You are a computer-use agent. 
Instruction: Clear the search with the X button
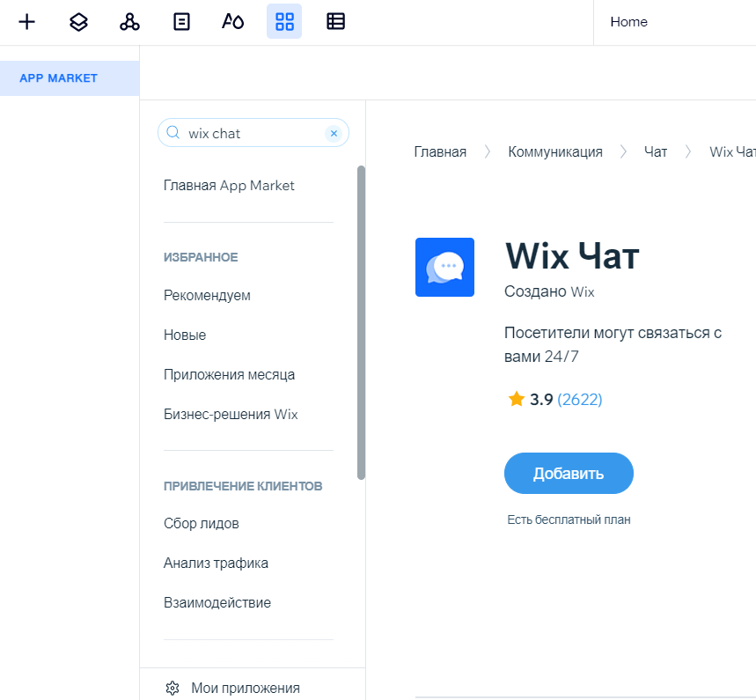tap(334, 133)
